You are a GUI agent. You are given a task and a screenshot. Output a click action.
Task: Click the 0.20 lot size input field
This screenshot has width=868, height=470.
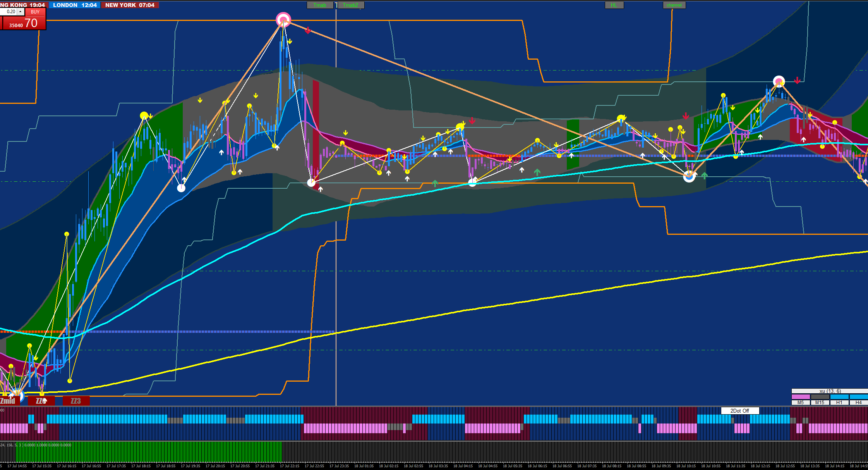tap(9, 12)
